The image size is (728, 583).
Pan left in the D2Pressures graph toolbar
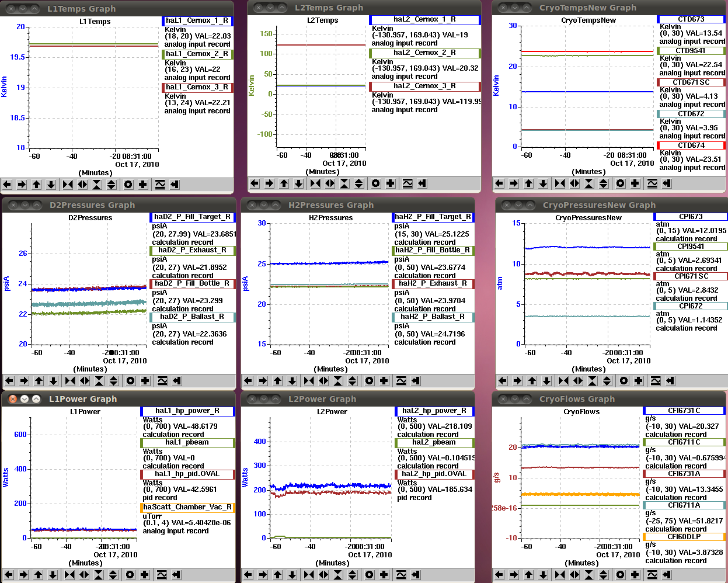point(9,381)
